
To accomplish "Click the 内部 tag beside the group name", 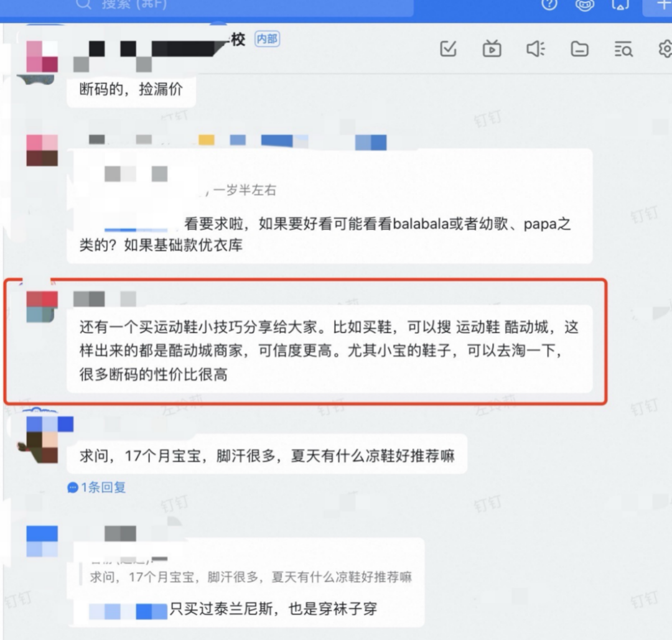I will click(267, 39).
